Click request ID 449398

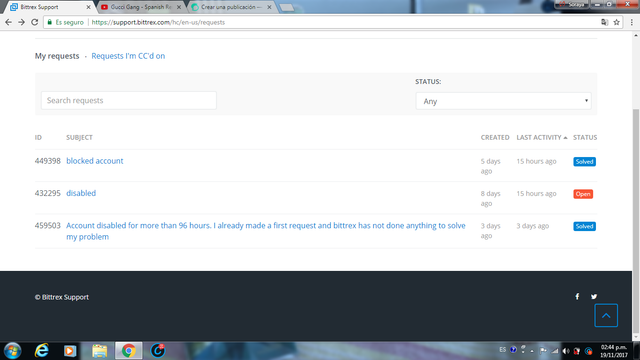(47, 161)
